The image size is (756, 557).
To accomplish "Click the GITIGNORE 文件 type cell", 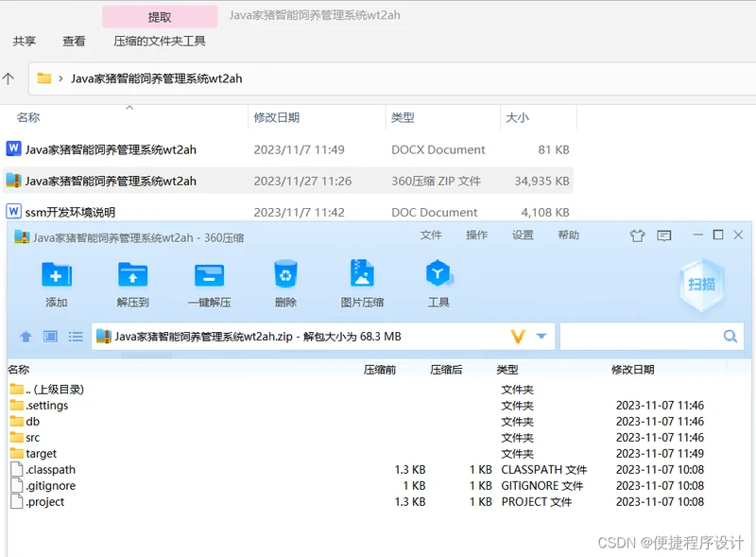I will click(541, 485).
